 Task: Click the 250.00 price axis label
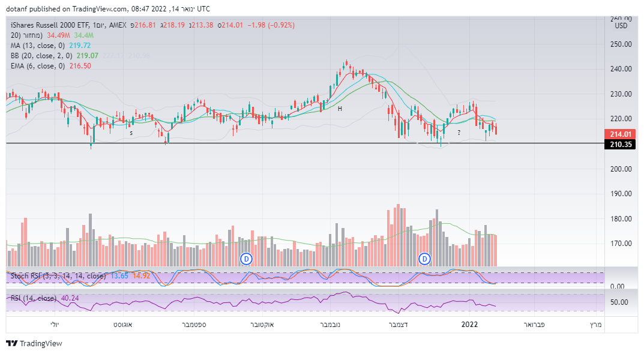(621, 44)
